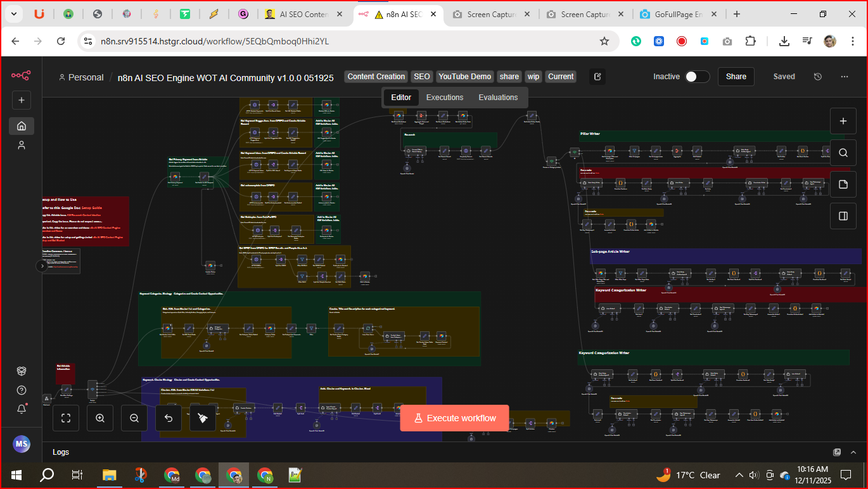Click the plus add button in n8n sidebar
Screen dimensions: 868x489
(x=21, y=100)
